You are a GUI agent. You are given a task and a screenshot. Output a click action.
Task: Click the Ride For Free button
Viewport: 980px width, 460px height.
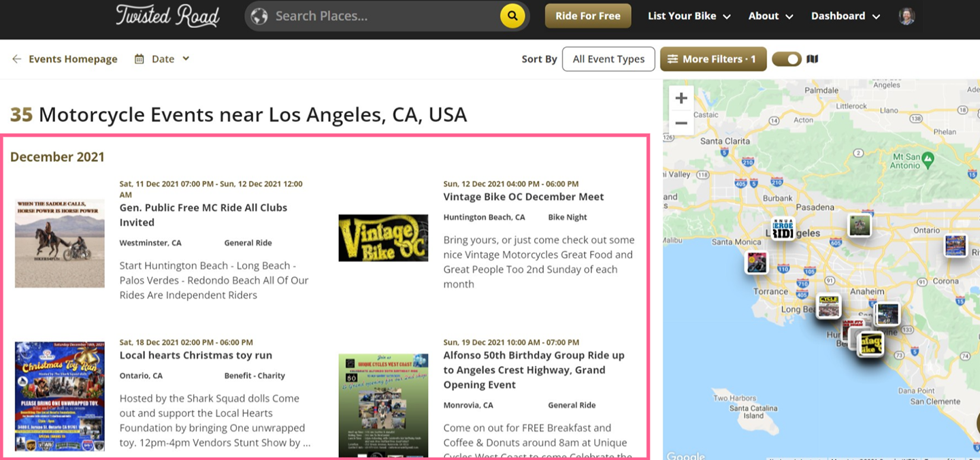pos(588,16)
